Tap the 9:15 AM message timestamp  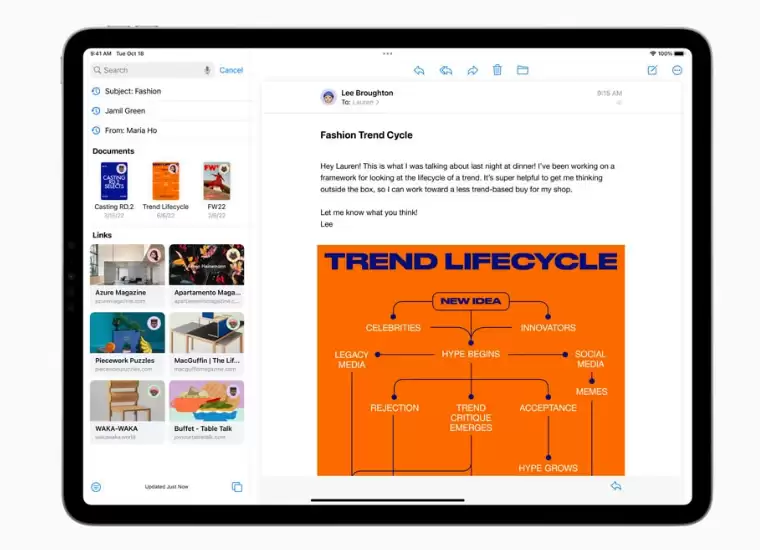coord(609,93)
